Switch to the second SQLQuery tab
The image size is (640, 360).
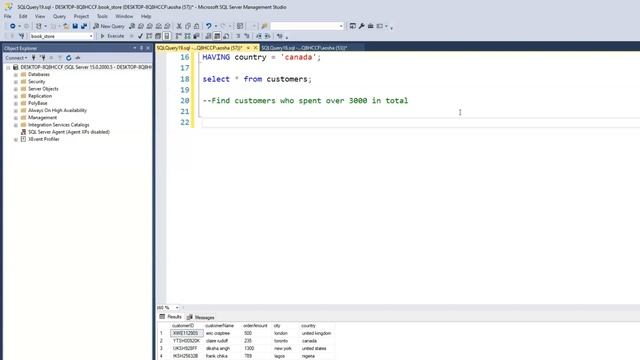point(304,48)
